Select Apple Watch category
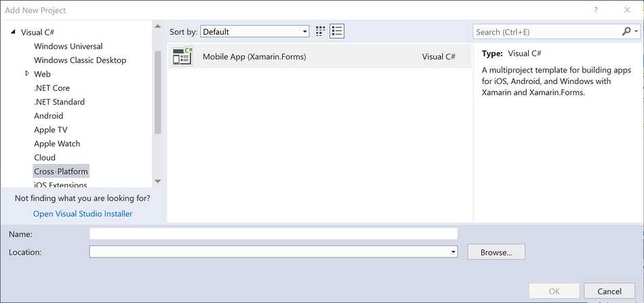Screen dimensions: 644x303 (x=57, y=144)
